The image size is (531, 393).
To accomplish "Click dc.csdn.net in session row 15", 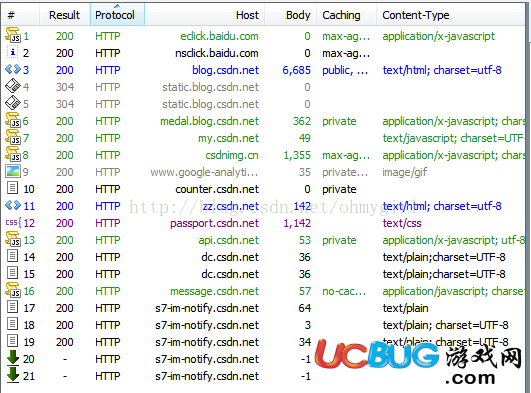I will click(x=230, y=274).
